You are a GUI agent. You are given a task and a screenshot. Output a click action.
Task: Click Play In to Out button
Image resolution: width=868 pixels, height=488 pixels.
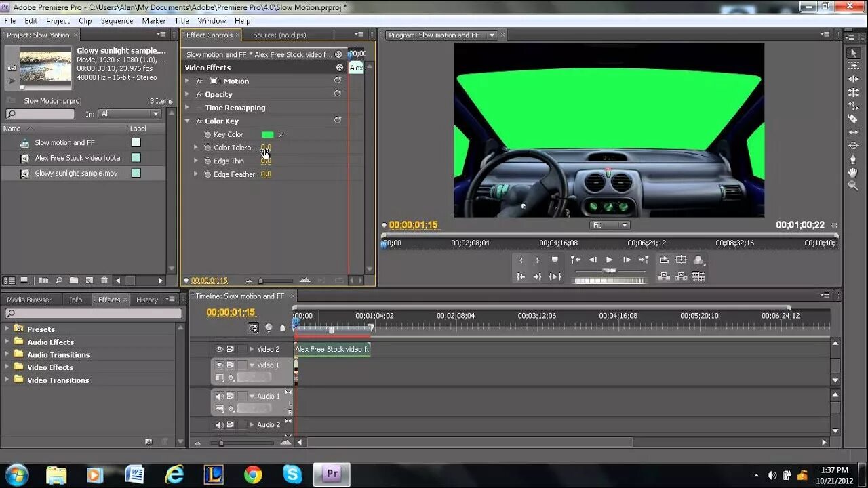[x=555, y=277]
